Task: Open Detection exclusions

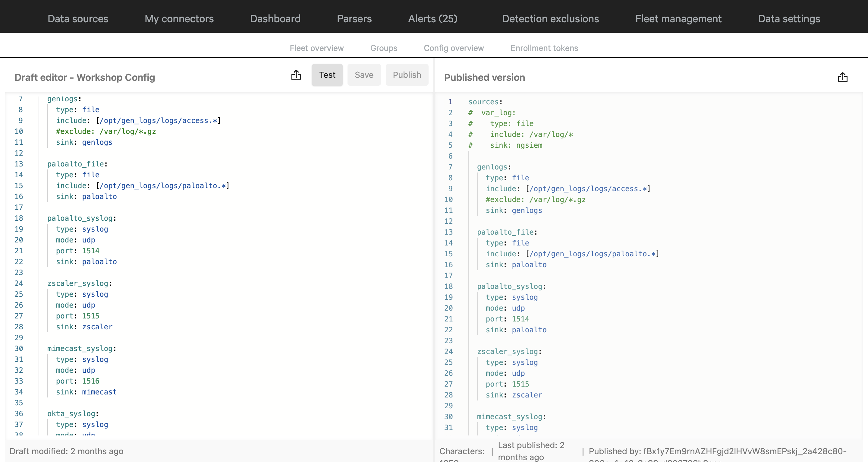Action: (551, 19)
